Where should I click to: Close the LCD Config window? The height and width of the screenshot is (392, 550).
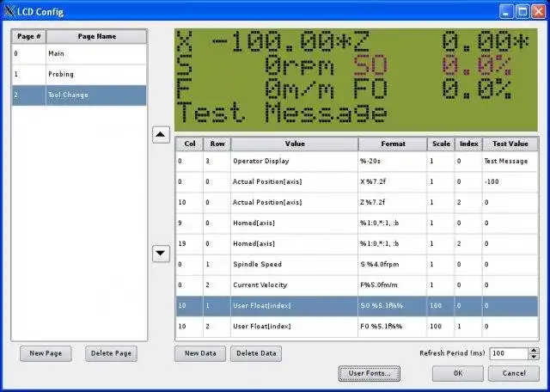pos(539,11)
